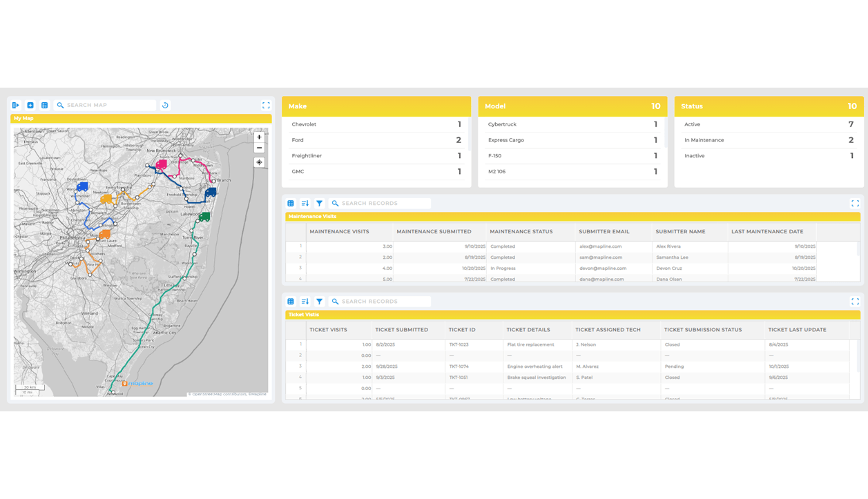Image resolution: width=868 pixels, height=499 pixels.
Task: Open the Ticket Visits column list icon
Action: click(x=291, y=302)
